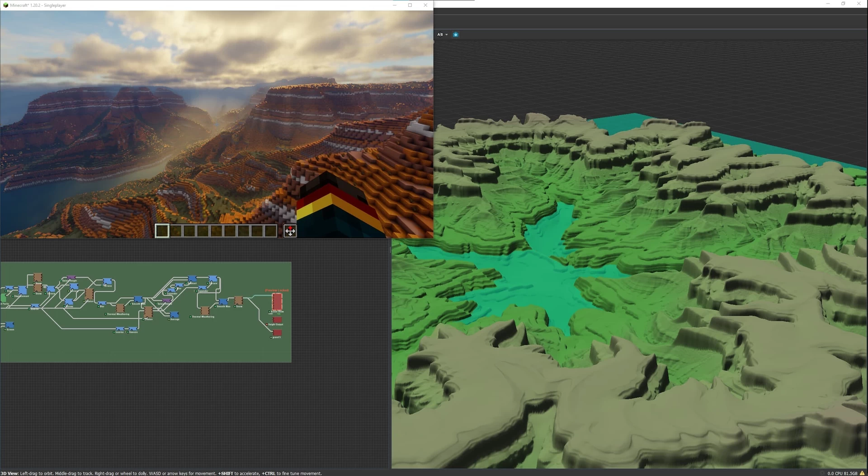Minimize the Minecraft window
The height and width of the screenshot is (476, 868).
395,5
